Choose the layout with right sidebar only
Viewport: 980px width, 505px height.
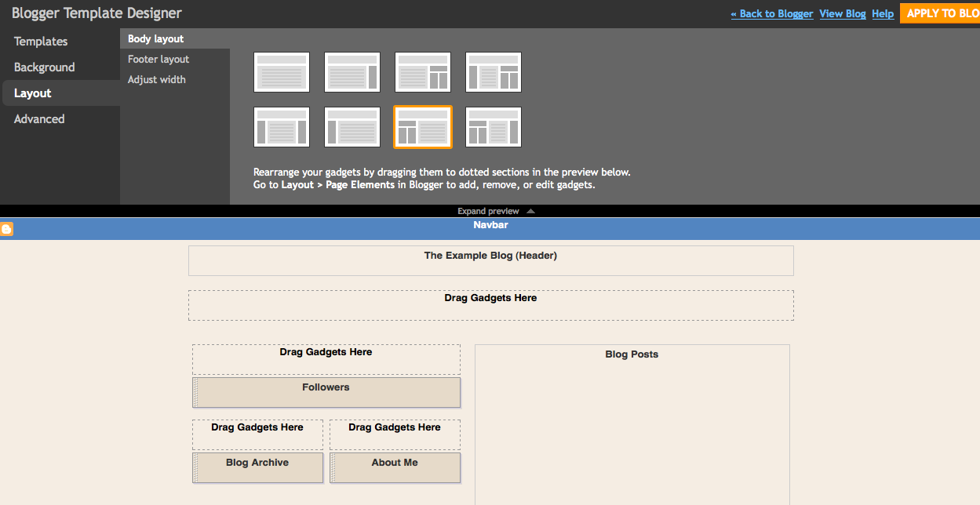[352, 72]
